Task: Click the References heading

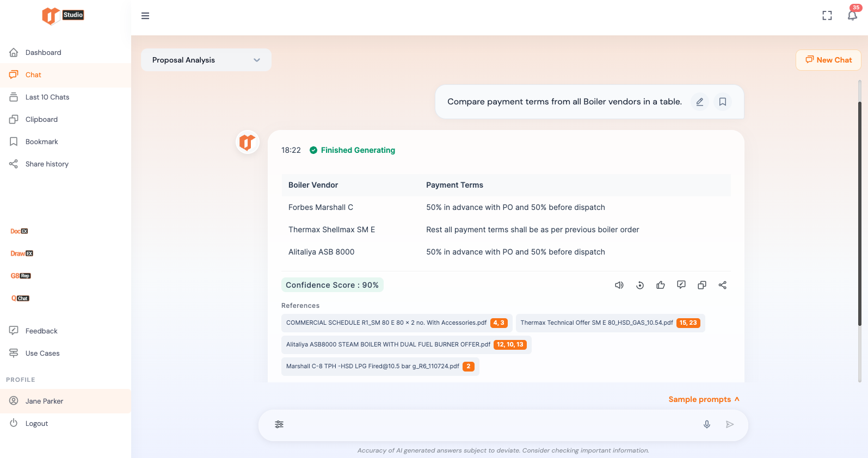Action: pos(300,306)
